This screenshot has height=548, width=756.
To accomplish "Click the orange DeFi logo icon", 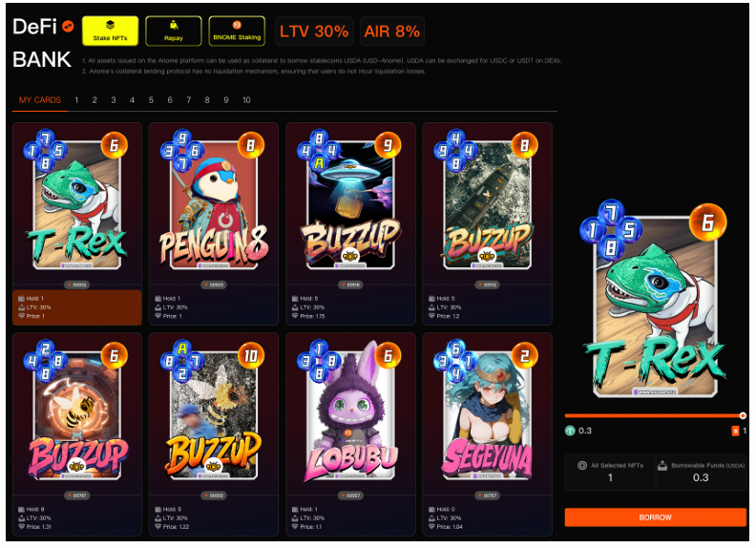I will 69,27.
